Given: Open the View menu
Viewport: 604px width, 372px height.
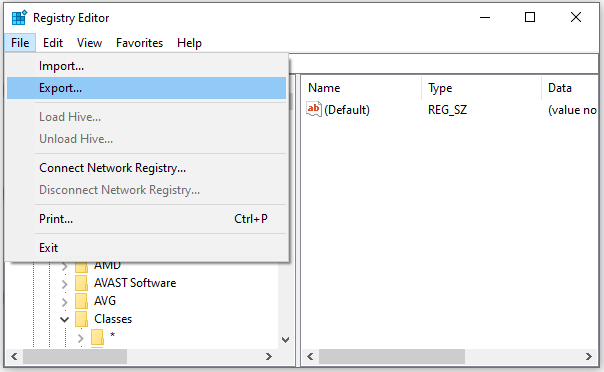Looking at the screenshot, I should pyautogui.click(x=89, y=43).
